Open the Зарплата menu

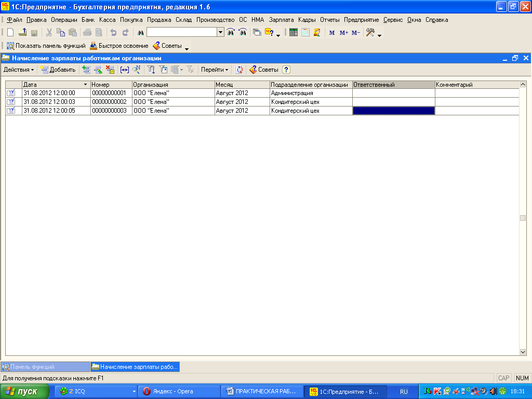(281, 20)
